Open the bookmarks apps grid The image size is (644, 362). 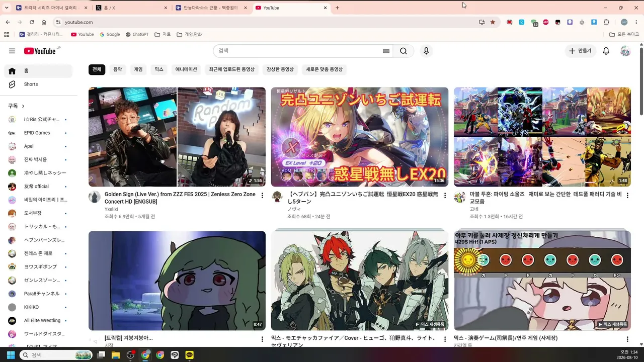(x=7, y=34)
